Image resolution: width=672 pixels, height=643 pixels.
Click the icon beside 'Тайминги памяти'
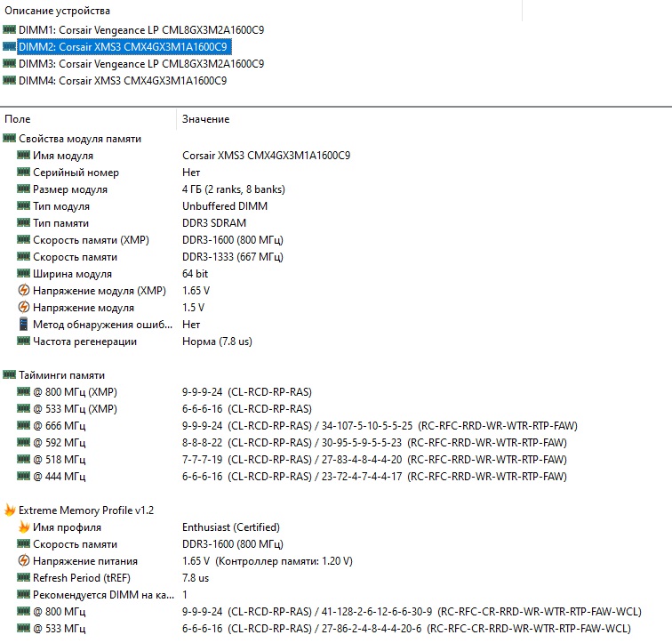(x=9, y=374)
